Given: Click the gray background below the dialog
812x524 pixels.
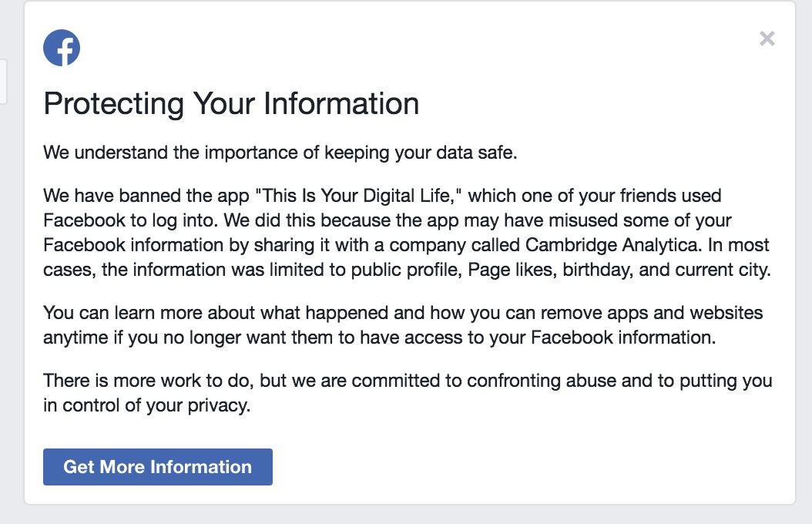Looking at the screenshot, I should [406, 515].
